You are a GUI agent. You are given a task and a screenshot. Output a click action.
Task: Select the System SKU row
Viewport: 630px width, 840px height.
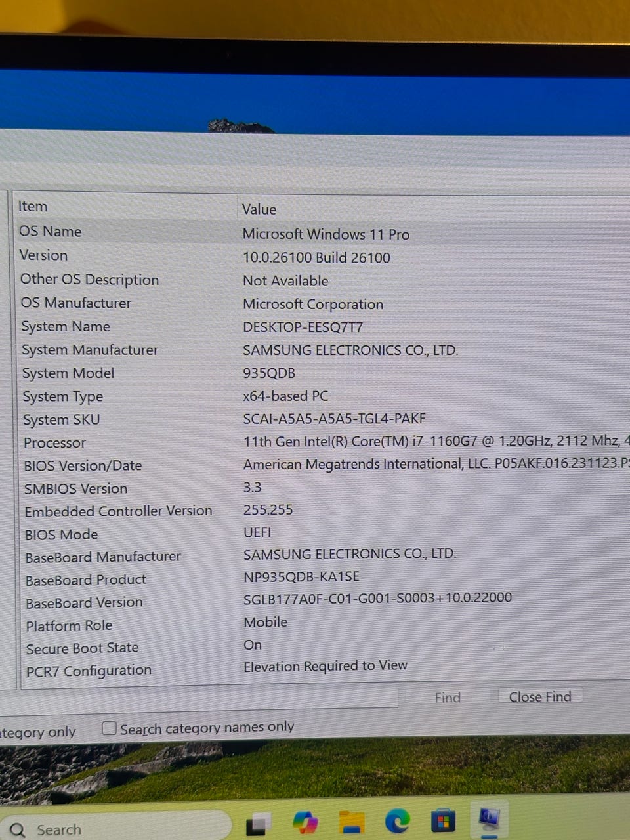pyautogui.click(x=323, y=419)
